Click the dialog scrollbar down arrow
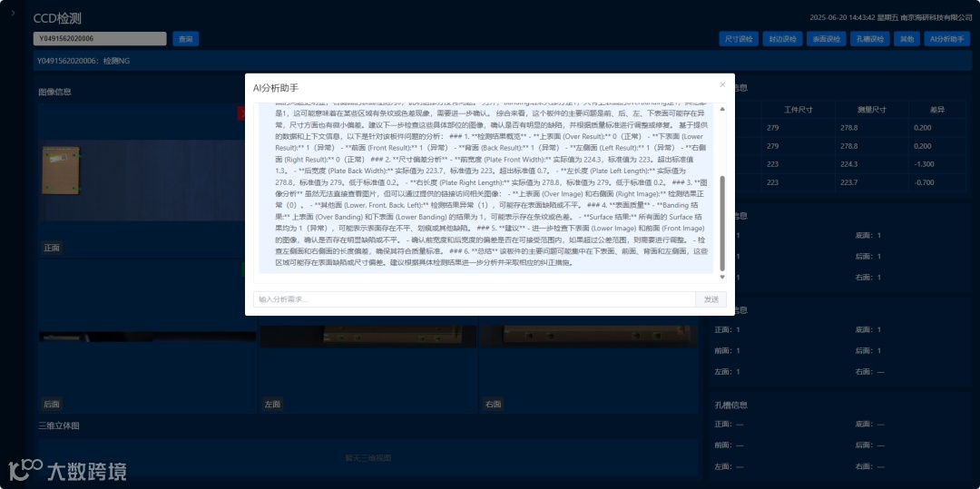The height and width of the screenshot is (489, 980). coord(722,277)
